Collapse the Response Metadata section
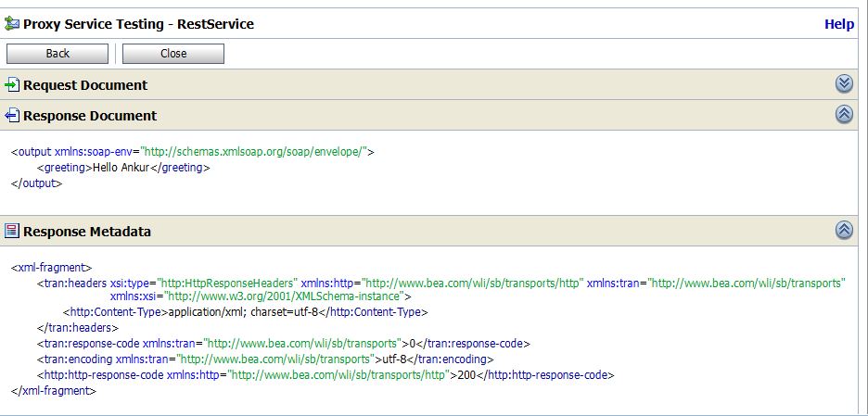This screenshot has height=416, width=868. [x=844, y=231]
